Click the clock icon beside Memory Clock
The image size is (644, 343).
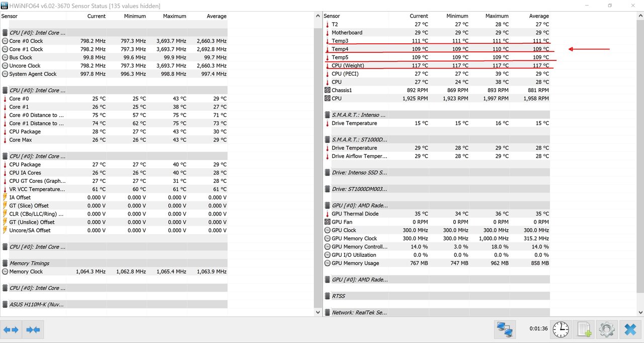tap(5, 271)
